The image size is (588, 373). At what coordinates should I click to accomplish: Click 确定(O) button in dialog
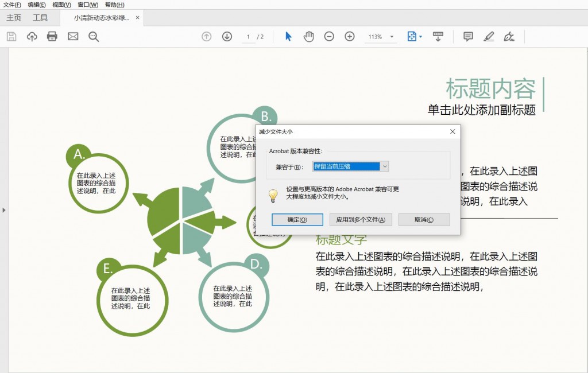[297, 220]
